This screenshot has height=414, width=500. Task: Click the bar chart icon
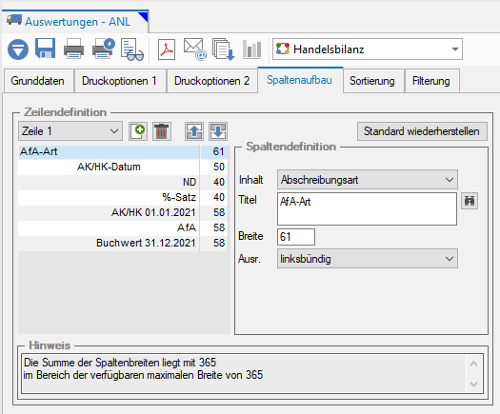[x=252, y=49]
